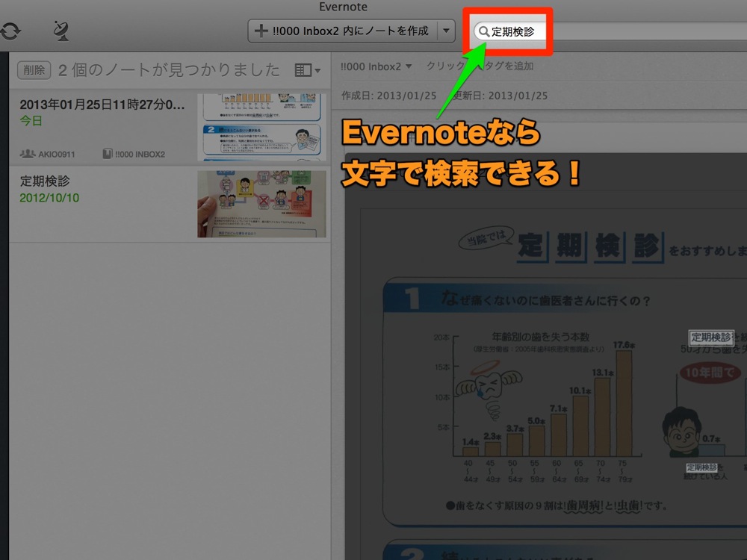
Task: Focus the search field containing 定期検診
Action: (x=610, y=31)
